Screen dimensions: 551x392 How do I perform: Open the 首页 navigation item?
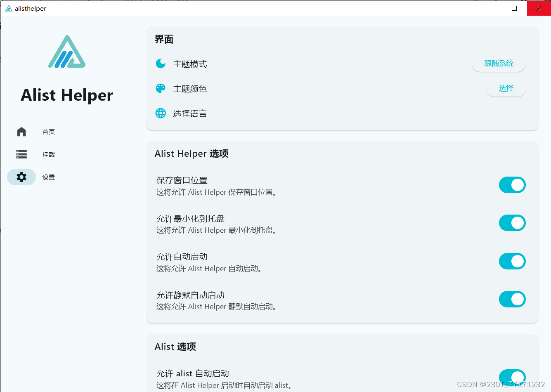[x=48, y=132]
